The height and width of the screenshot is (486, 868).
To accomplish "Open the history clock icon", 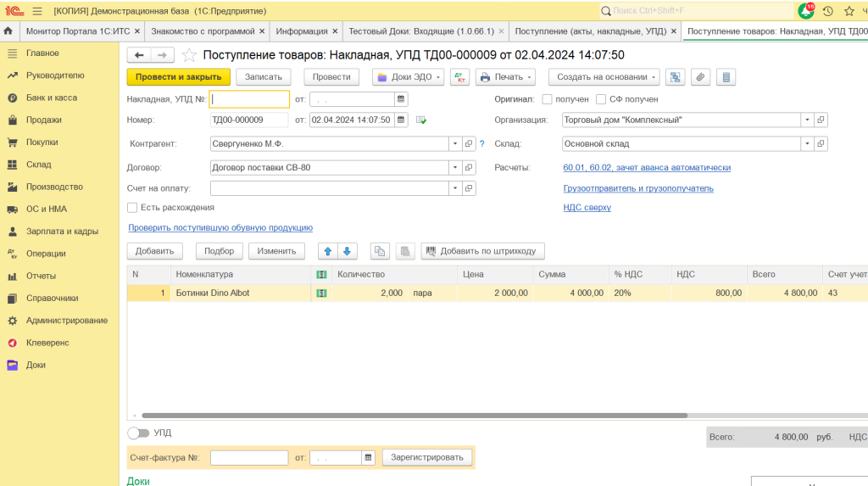I will (828, 11).
